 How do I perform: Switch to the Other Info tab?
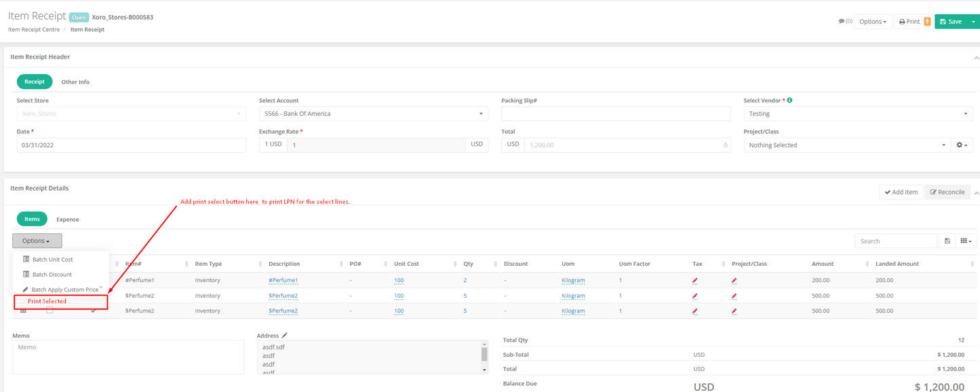75,82
